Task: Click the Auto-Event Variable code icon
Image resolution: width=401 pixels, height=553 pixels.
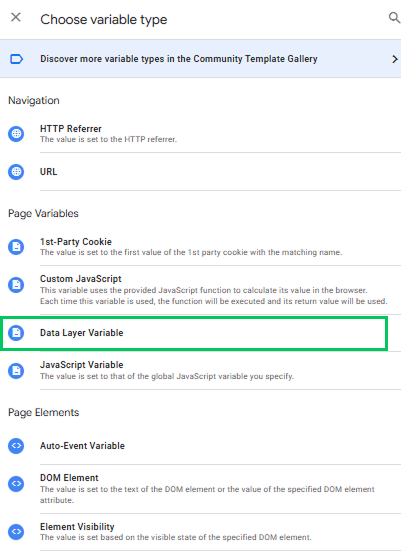Action: [16, 446]
